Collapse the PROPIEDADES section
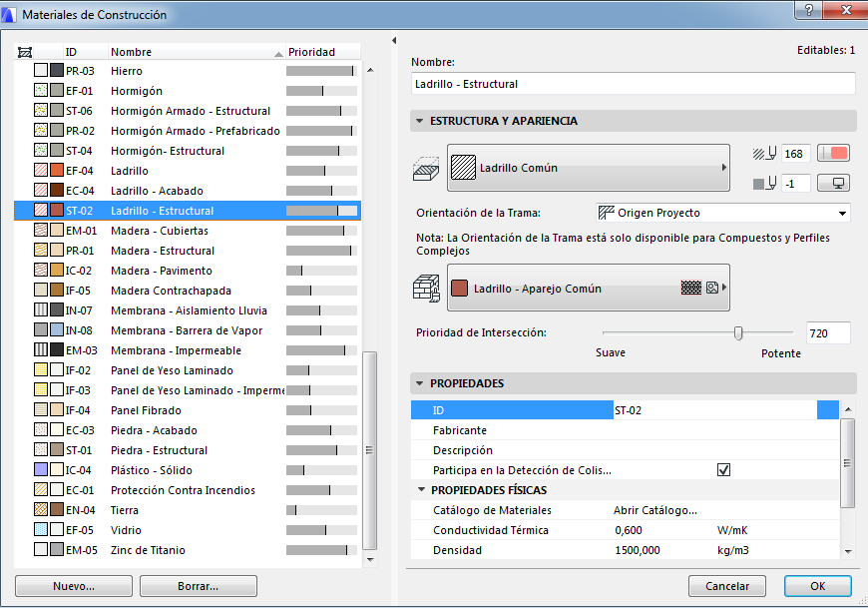The width and height of the screenshot is (868, 608). click(420, 383)
